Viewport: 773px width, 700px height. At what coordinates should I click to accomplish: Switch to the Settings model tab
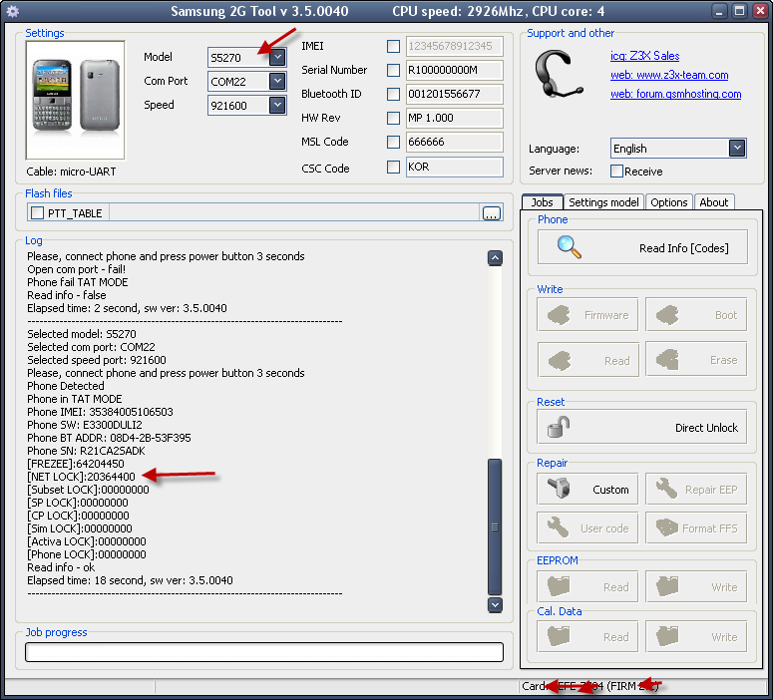603,202
